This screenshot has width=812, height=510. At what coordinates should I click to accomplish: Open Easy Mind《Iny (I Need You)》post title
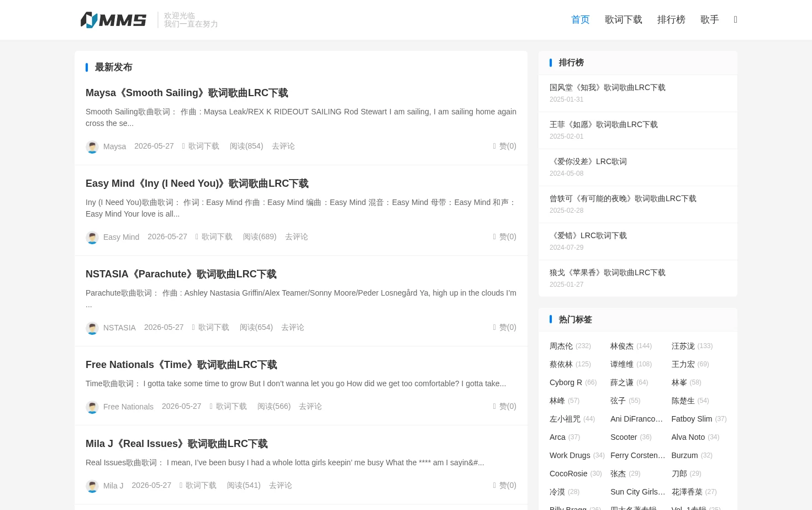tap(197, 183)
